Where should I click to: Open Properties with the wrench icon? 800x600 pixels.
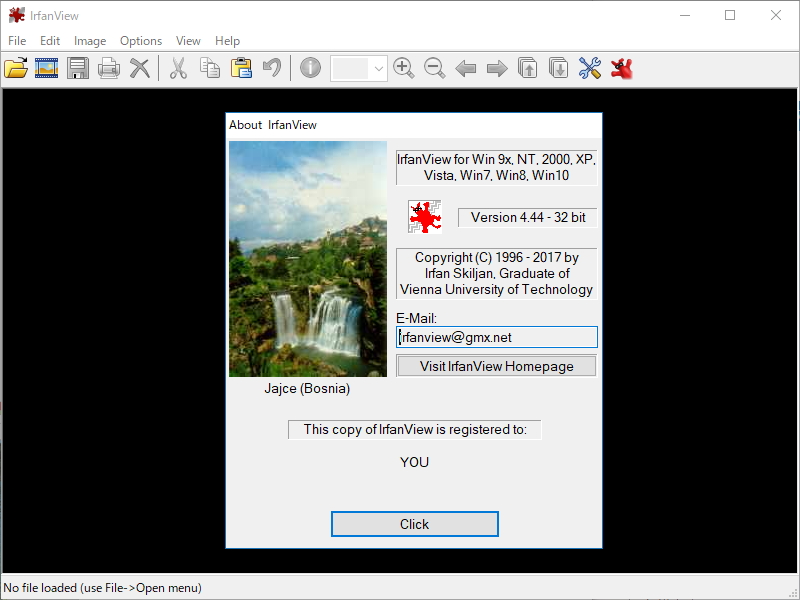pyautogui.click(x=589, y=68)
